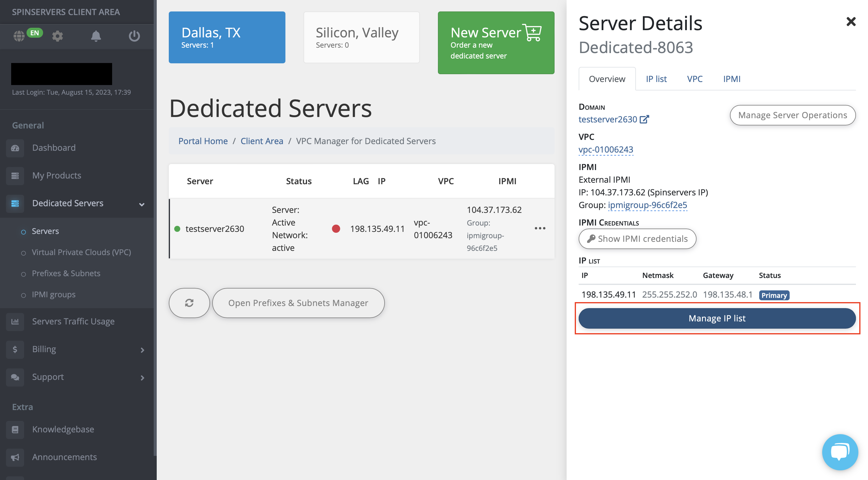
Task: Collapse the Dedicated Servers menu chevron
Action: (142, 204)
